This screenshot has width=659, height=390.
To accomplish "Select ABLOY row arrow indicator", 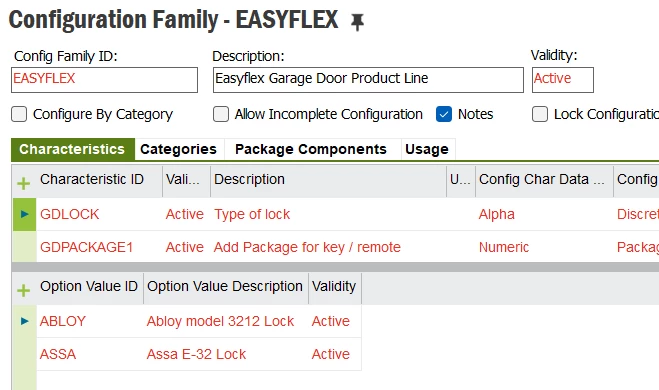I will [x=24, y=321].
